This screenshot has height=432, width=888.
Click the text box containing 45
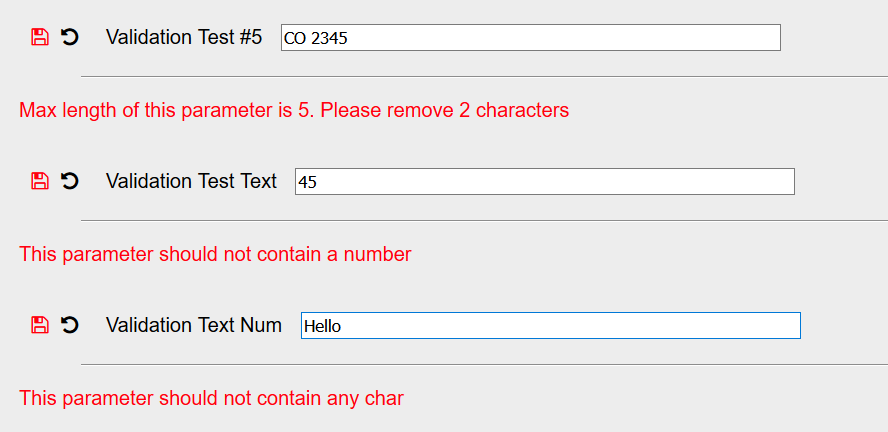(x=544, y=182)
